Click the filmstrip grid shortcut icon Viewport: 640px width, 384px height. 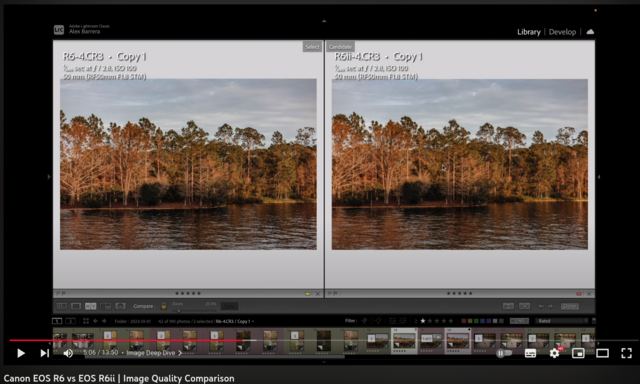pos(86,321)
